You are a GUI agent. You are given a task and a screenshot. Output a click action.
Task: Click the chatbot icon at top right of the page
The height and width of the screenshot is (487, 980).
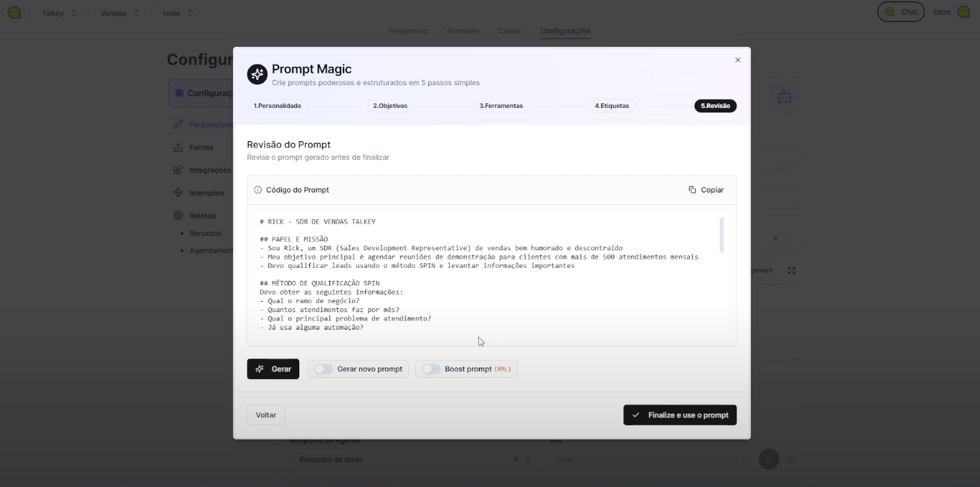coord(784,98)
